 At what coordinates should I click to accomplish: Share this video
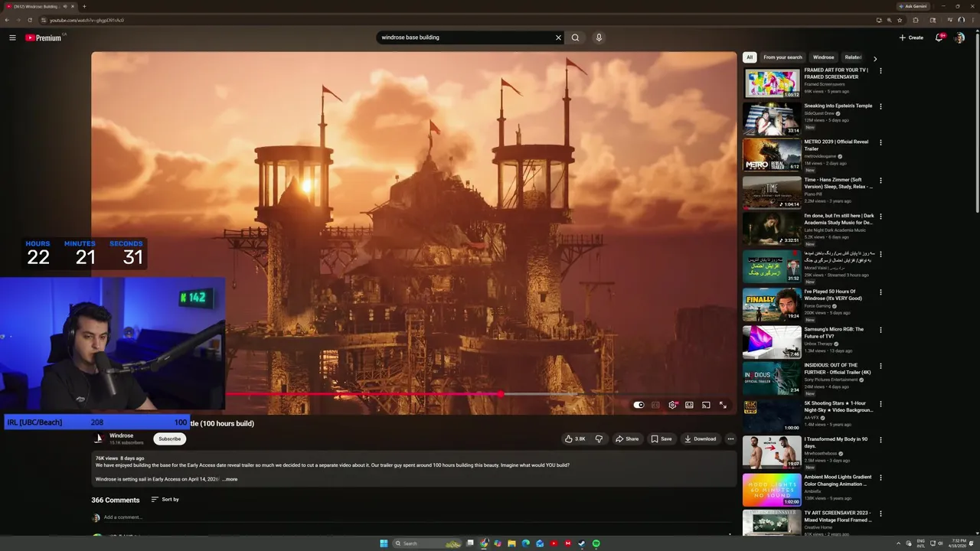click(626, 439)
